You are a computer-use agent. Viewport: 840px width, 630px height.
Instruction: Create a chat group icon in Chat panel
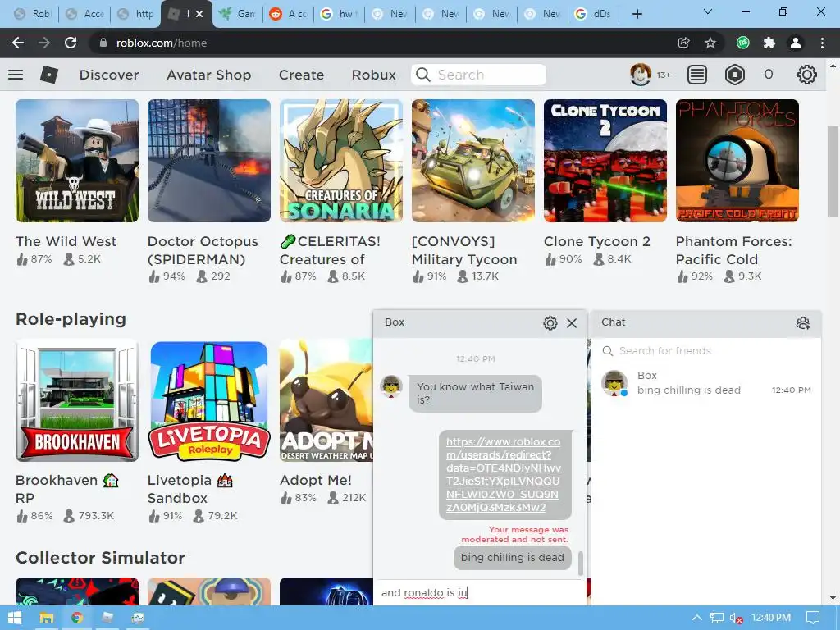[x=802, y=323]
